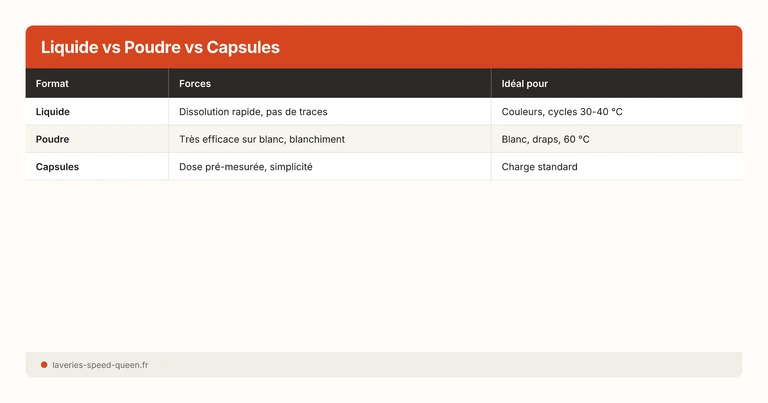Select the cell "Très efficace sur blanc, blanchiment"
This screenshot has width=768, height=403.
click(262, 139)
